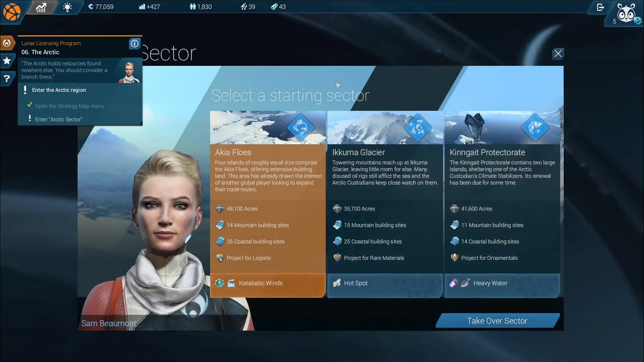Click the Project for Rare Materials icon
This screenshot has height=362, width=644.
(x=337, y=258)
